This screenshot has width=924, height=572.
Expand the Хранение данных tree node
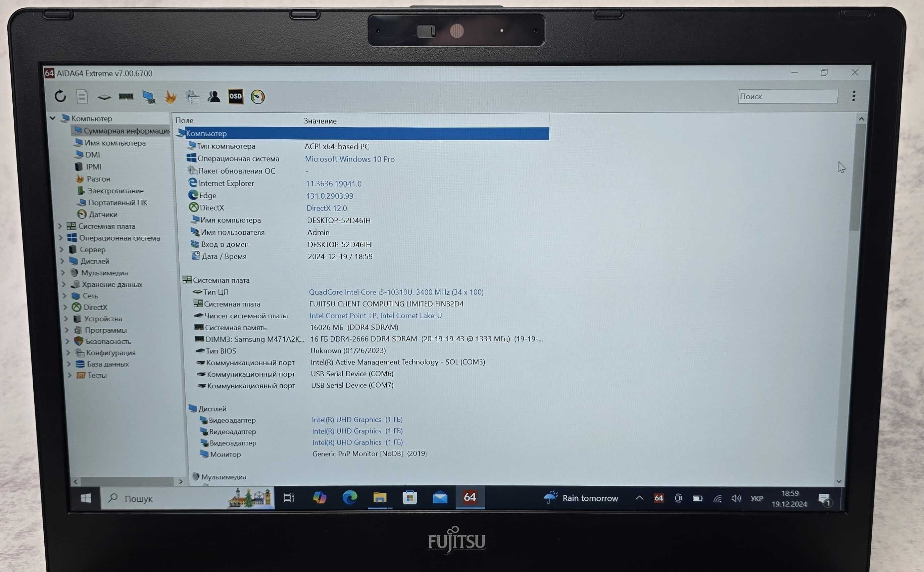tap(63, 284)
